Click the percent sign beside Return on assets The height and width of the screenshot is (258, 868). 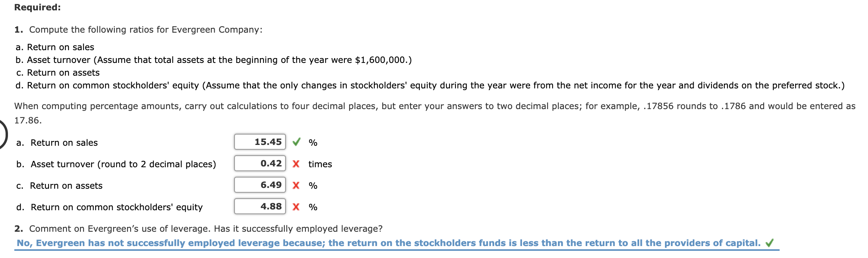click(312, 186)
